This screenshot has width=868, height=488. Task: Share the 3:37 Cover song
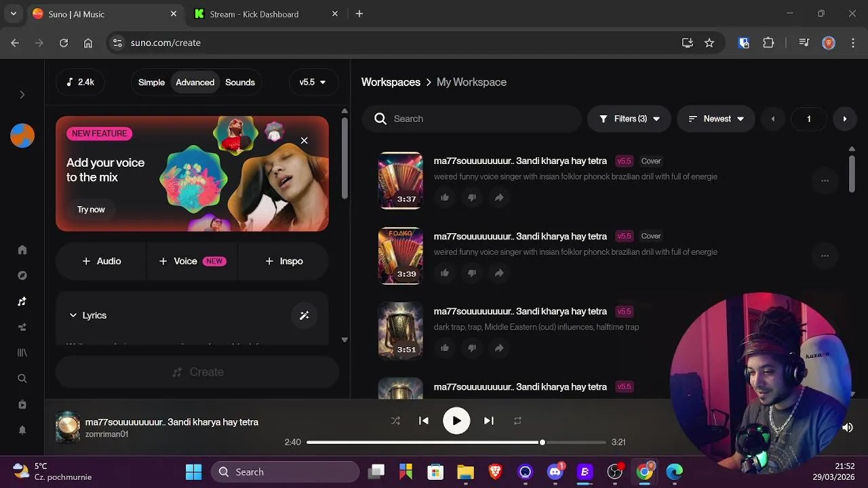tap(499, 197)
